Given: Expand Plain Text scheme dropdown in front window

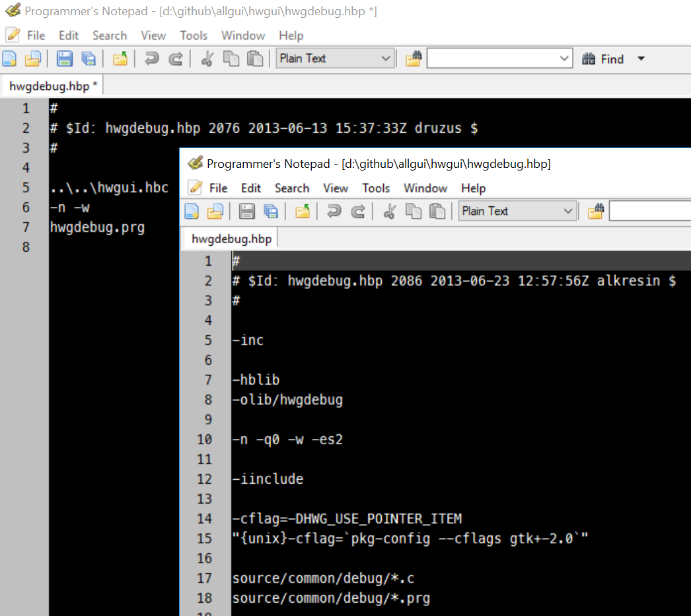Looking at the screenshot, I should point(568,212).
